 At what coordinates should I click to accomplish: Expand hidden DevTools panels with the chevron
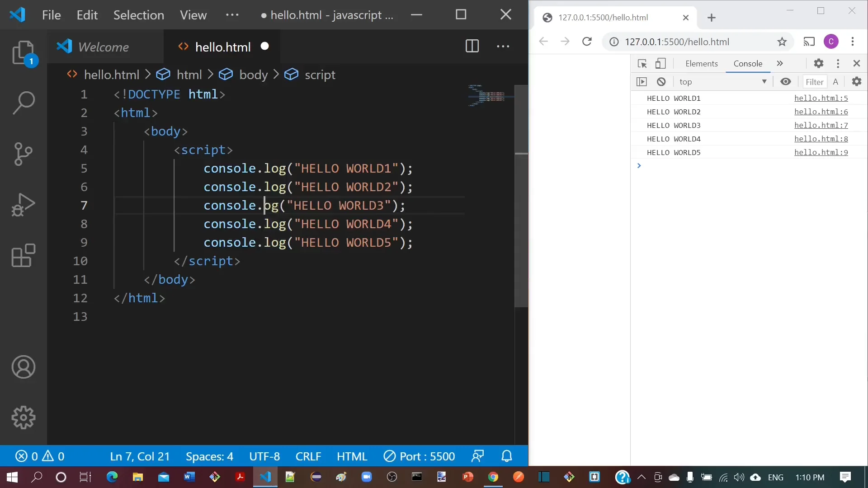click(x=780, y=63)
